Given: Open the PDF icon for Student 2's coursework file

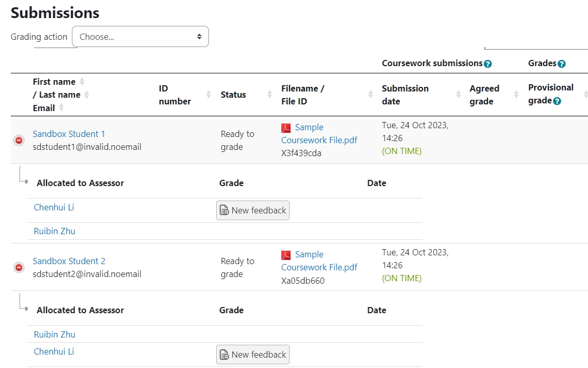Looking at the screenshot, I should pos(285,254).
